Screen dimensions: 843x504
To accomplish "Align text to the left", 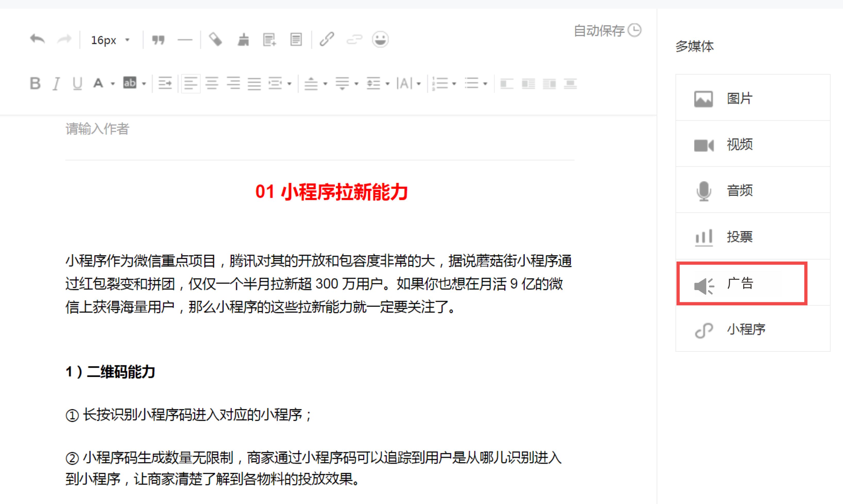I will 191,84.
